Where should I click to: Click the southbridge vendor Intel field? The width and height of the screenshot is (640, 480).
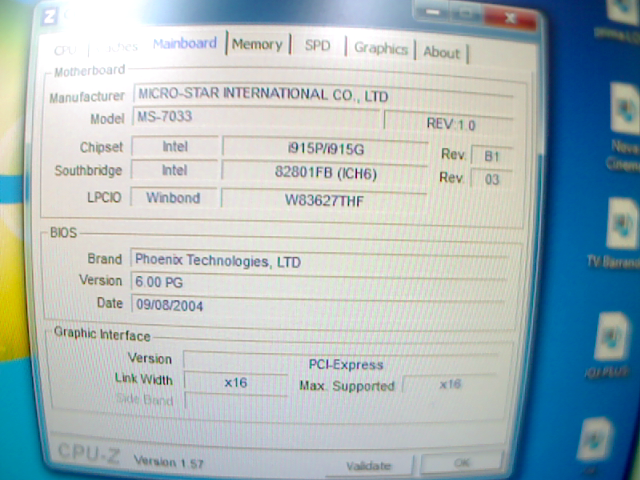[174, 170]
